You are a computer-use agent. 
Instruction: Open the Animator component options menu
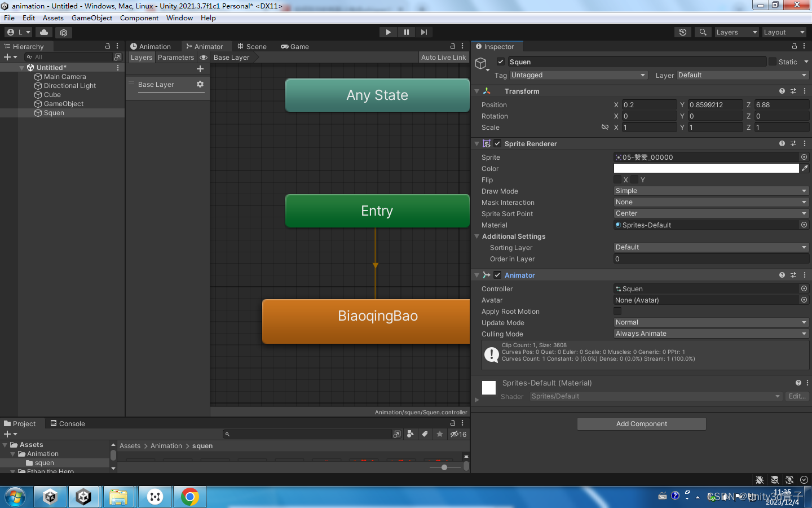tap(805, 275)
